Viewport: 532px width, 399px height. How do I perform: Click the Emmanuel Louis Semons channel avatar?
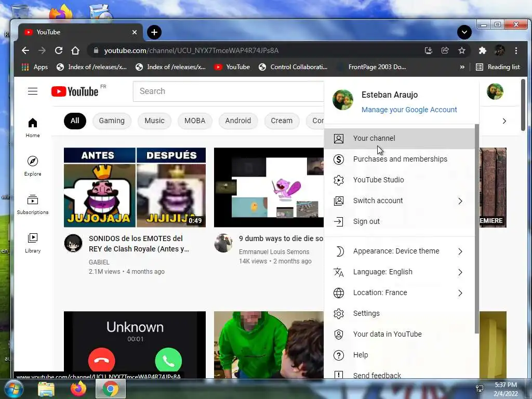point(223,243)
